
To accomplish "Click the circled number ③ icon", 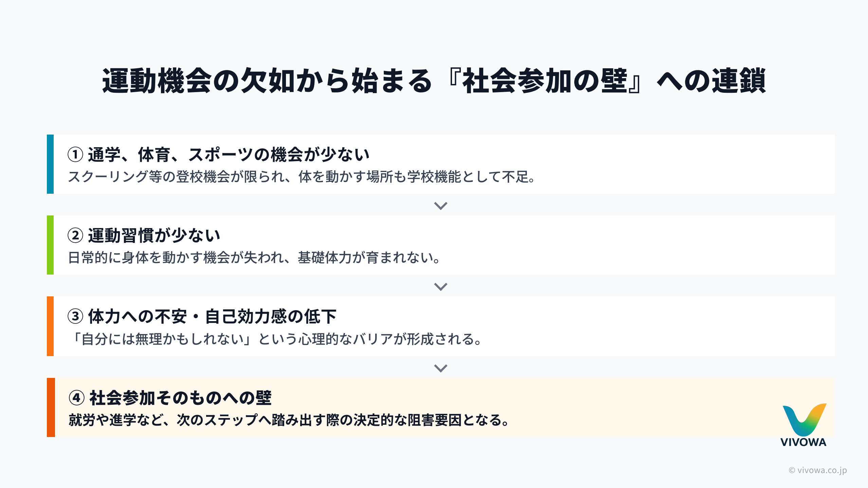I will pyautogui.click(x=75, y=316).
